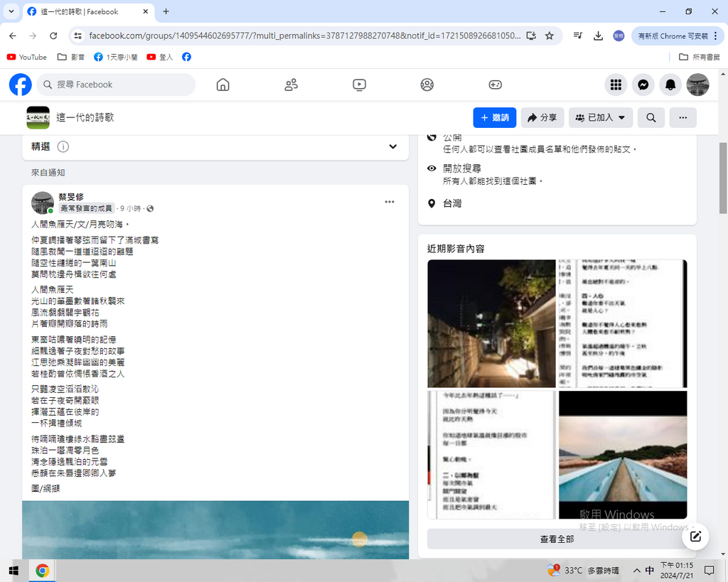The width and height of the screenshot is (728, 582).
Task: Open the Gaming icon in navigation
Action: (495, 85)
